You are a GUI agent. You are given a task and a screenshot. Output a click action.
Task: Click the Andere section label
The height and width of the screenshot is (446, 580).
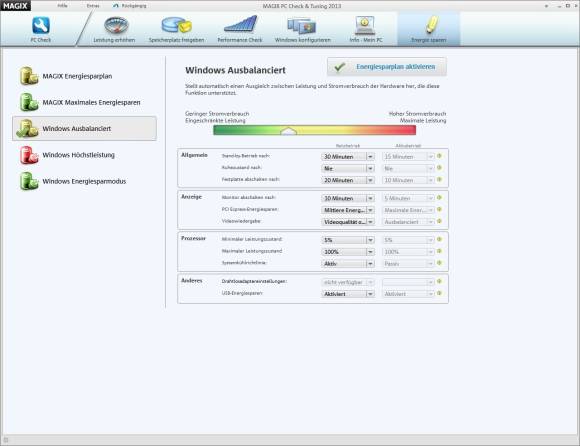pyautogui.click(x=192, y=281)
